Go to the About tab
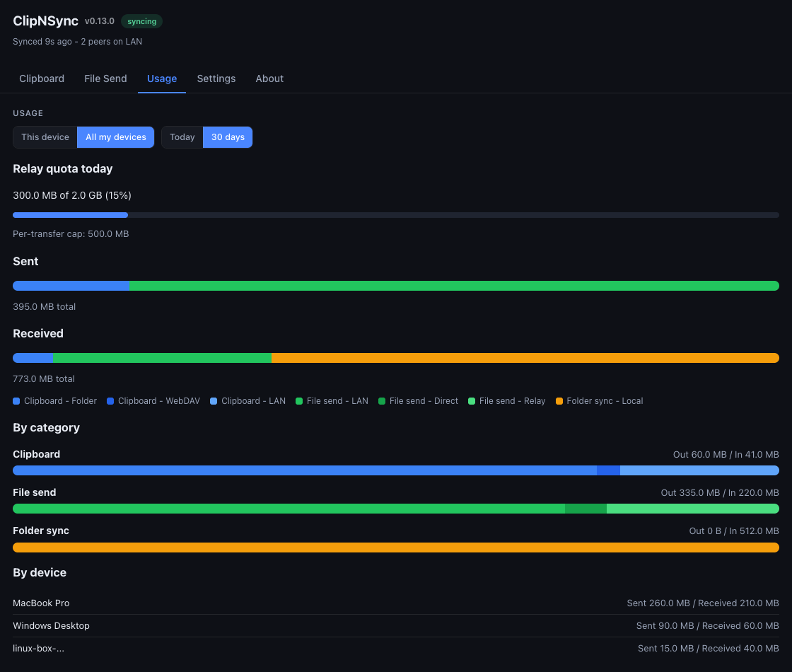 point(269,79)
